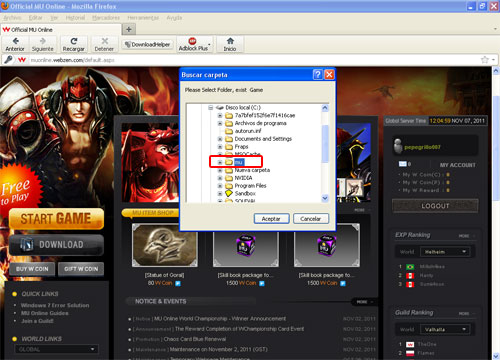
Task: Open a new tab with plus button
Action: click(129, 29)
